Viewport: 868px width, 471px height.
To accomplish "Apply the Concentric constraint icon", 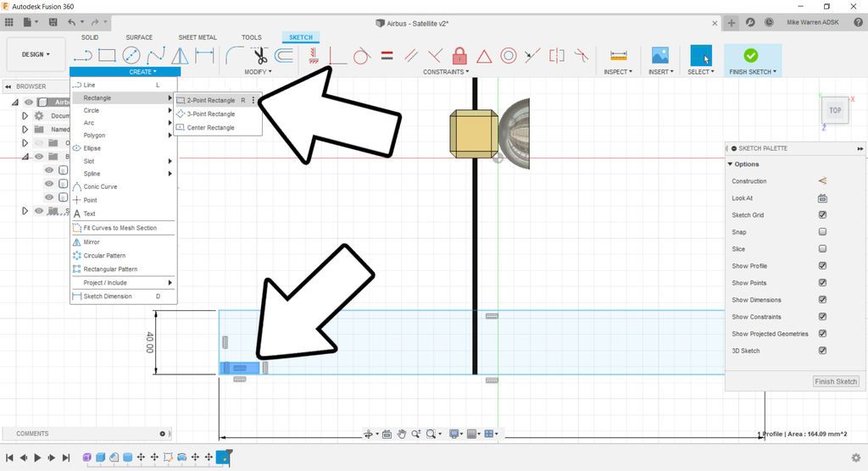I will click(509, 55).
